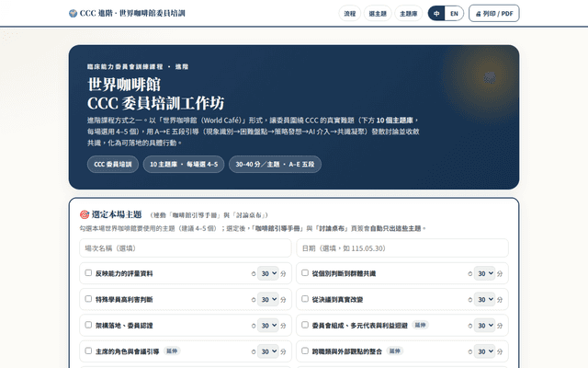588x368 pixels.
Task: Go to the 流程 section
Action: click(x=349, y=14)
